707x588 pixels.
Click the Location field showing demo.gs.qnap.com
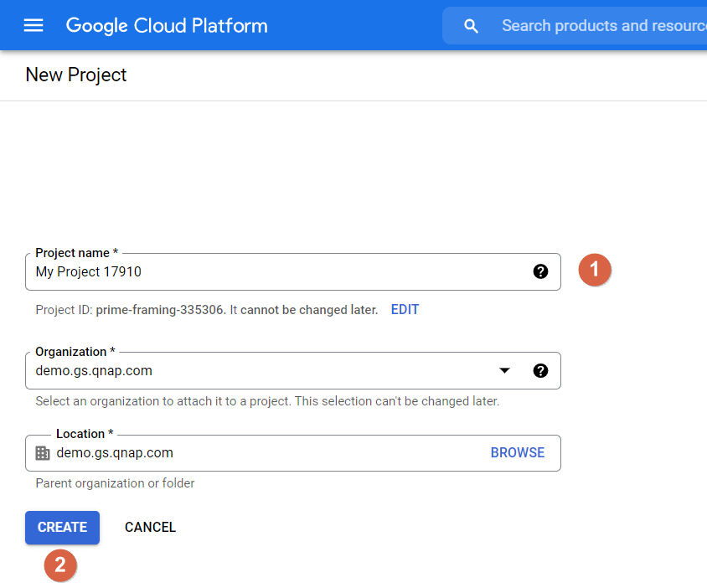tap(251, 453)
